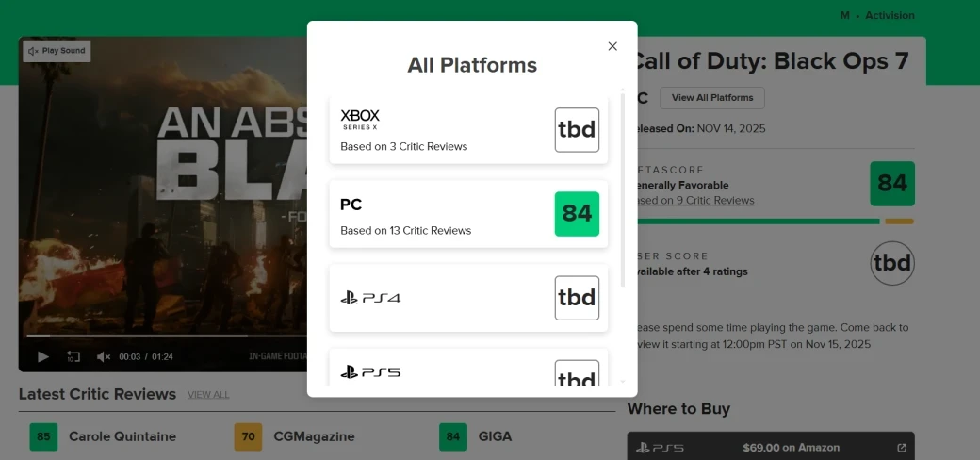Image resolution: width=980 pixels, height=460 pixels.
Task: Unmute the video volume icon
Action: point(104,356)
